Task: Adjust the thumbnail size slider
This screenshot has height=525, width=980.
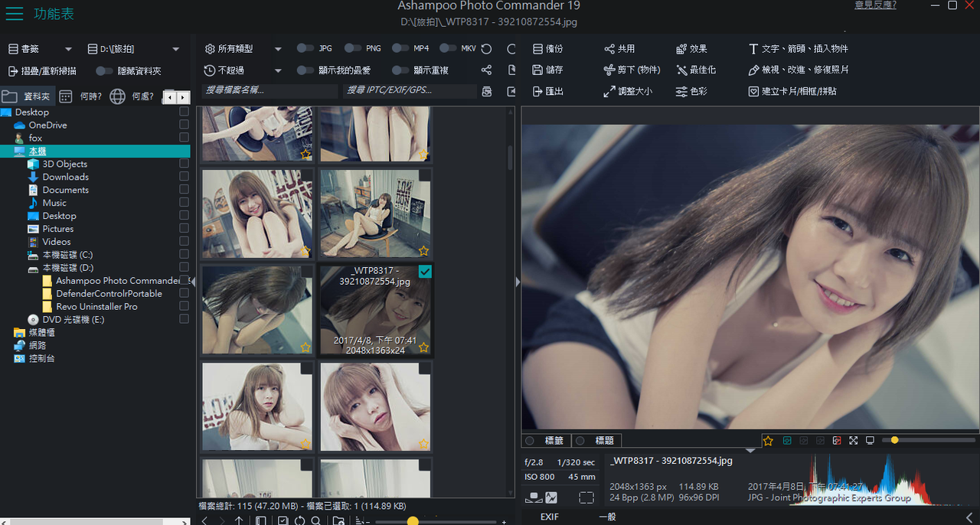Action: click(413, 521)
